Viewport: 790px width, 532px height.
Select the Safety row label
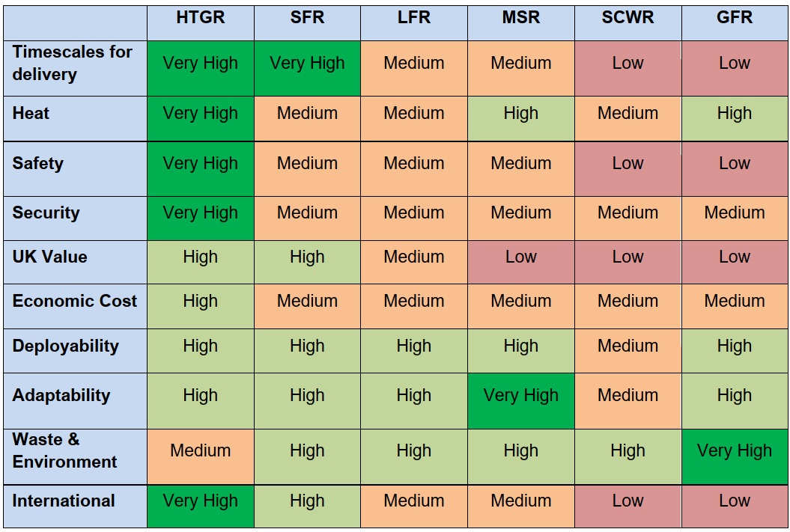37,164
